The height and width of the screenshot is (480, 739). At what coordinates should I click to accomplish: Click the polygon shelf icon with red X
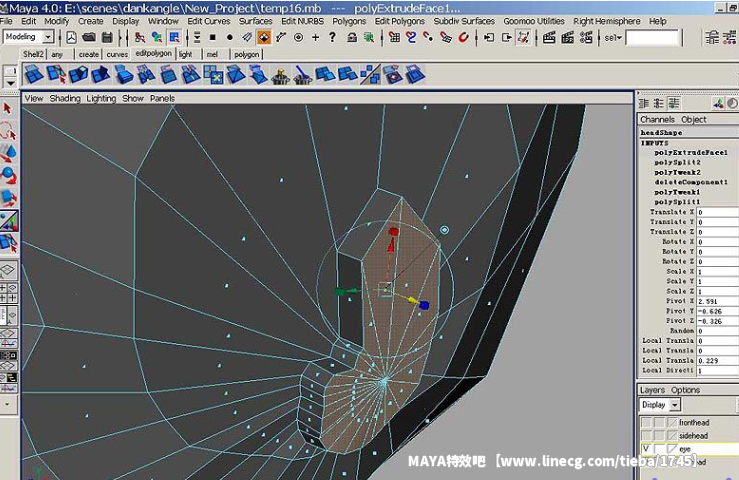coord(393,74)
